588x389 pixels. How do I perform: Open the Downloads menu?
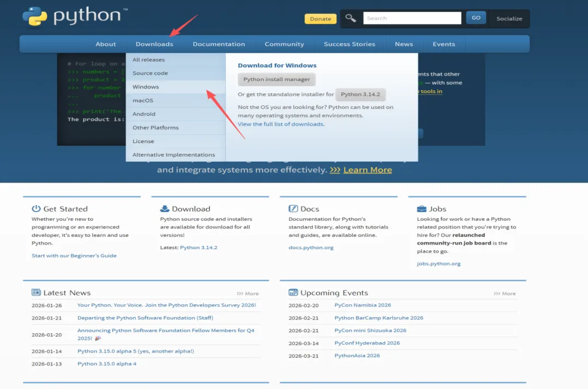(x=154, y=44)
